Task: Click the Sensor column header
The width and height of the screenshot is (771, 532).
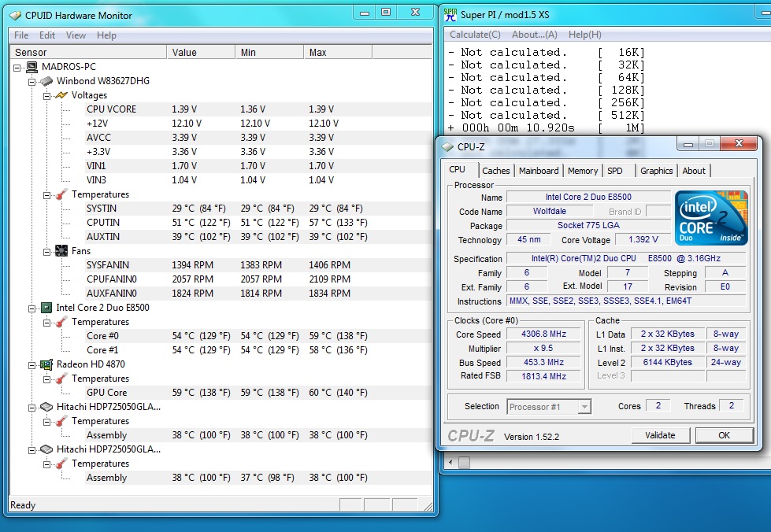Action: point(88,52)
